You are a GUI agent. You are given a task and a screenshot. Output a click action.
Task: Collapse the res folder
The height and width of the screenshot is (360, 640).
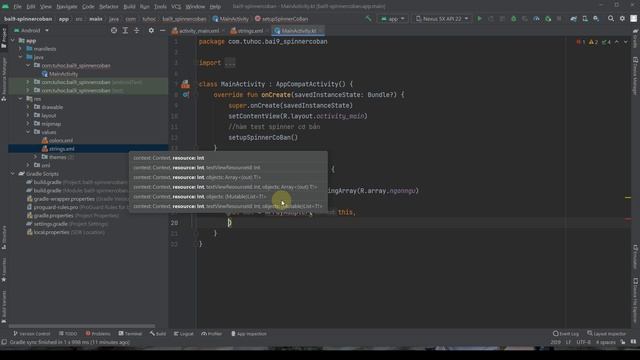[x=20, y=99]
